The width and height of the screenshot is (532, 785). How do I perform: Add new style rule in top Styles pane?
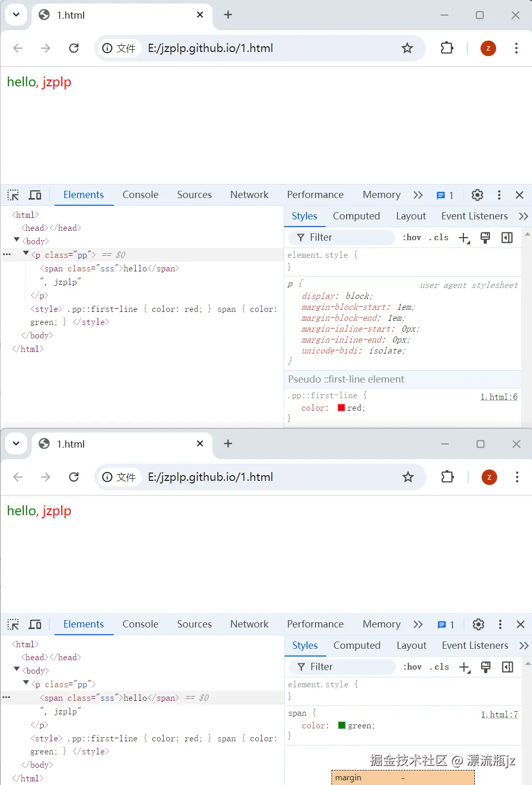pos(464,238)
